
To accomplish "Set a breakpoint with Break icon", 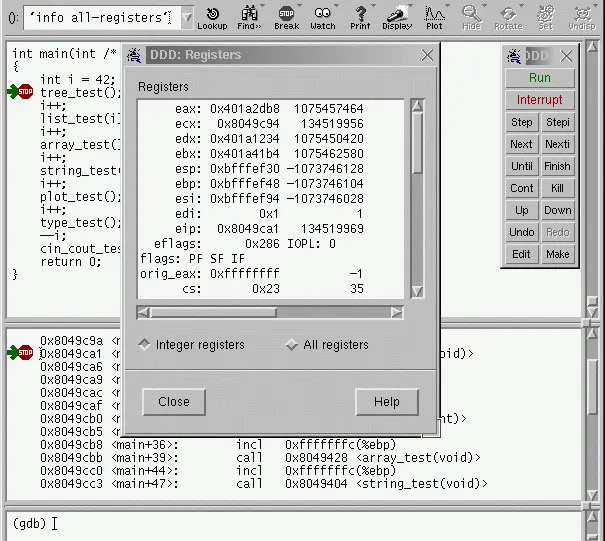I will point(287,17).
